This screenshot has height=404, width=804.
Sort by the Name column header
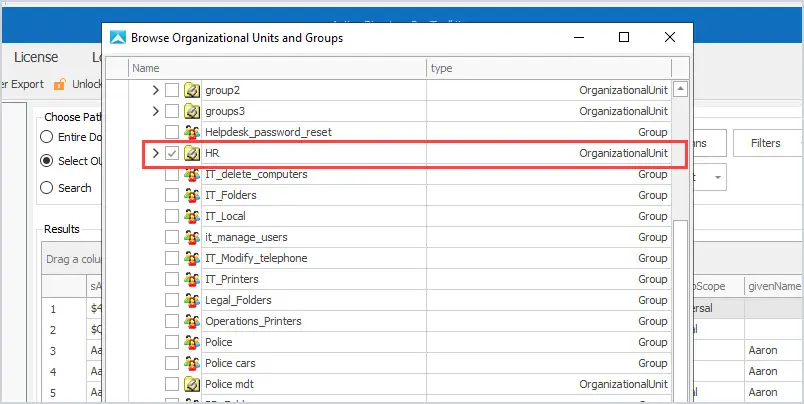pyautogui.click(x=277, y=68)
